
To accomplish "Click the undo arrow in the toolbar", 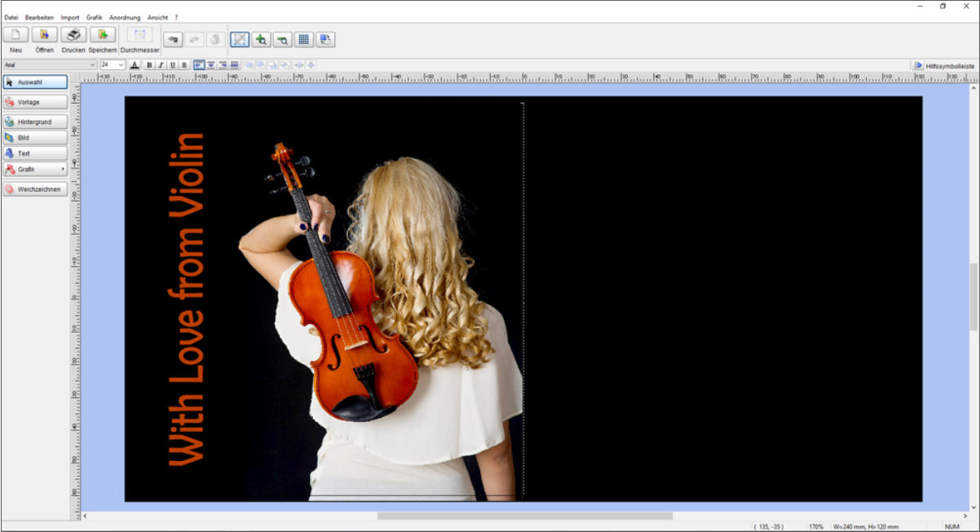I will (173, 39).
